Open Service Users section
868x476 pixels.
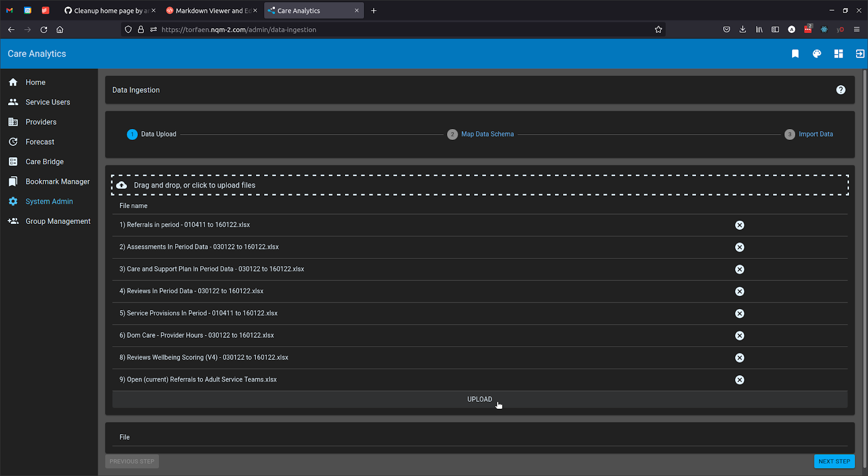[49, 102]
